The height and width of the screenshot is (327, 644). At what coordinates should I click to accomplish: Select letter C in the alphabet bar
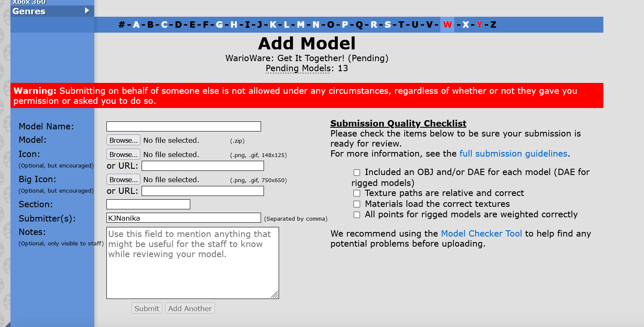click(164, 25)
